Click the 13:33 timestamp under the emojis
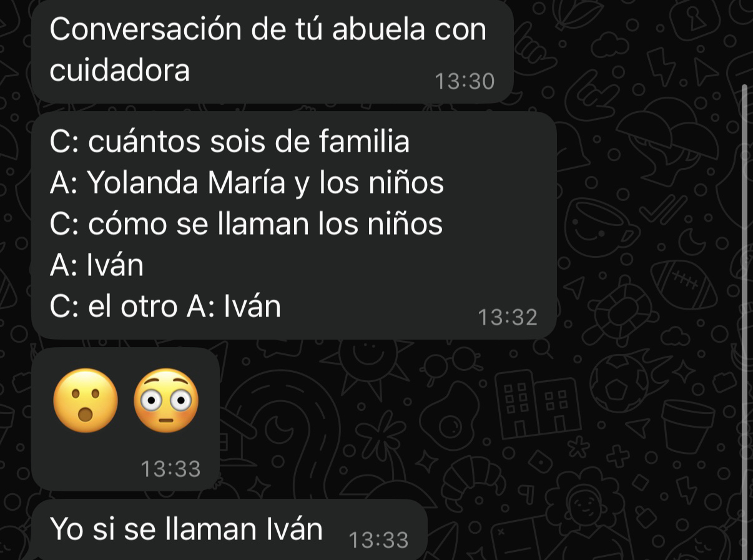This screenshot has height=560, width=753. [170, 468]
